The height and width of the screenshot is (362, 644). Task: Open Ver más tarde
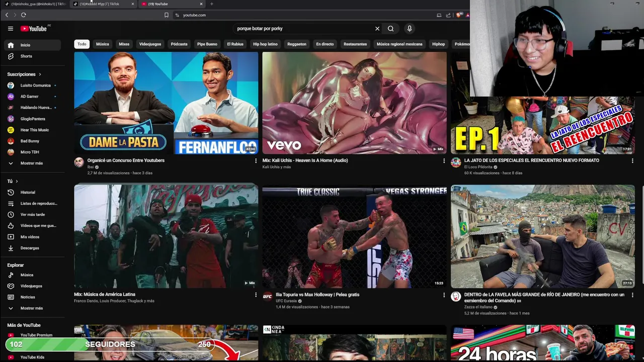(32, 214)
